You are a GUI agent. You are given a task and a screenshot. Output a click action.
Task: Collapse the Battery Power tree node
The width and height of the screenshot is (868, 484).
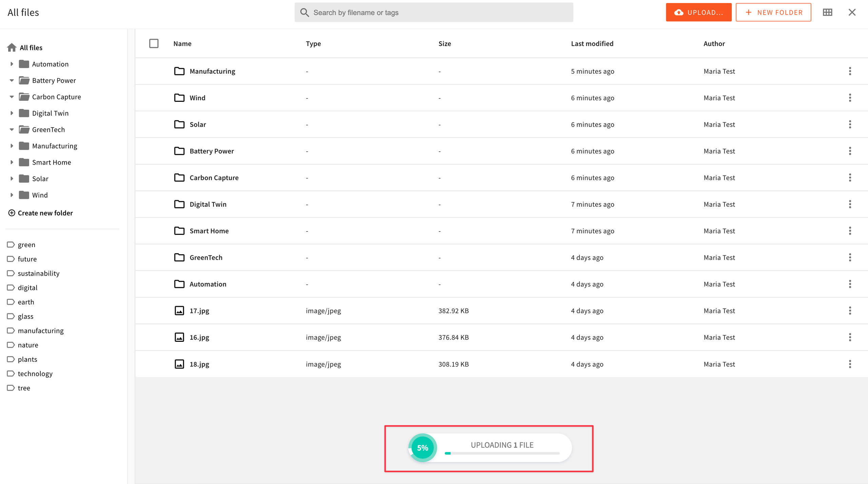point(12,80)
